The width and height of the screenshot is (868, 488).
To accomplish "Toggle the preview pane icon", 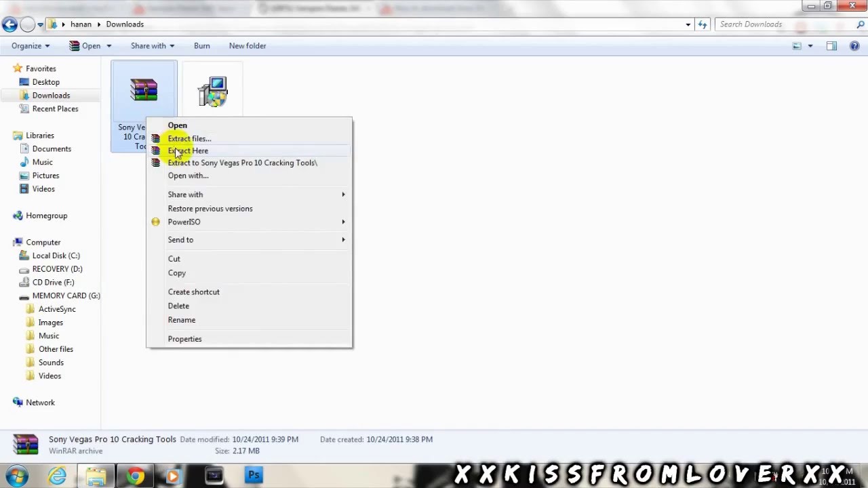I will coord(831,46).
